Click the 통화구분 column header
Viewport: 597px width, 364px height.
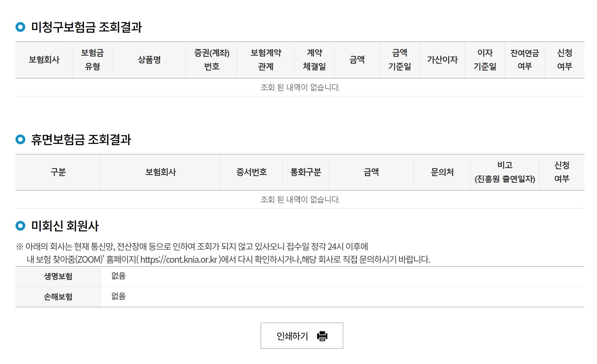click(x=306, y=172)
